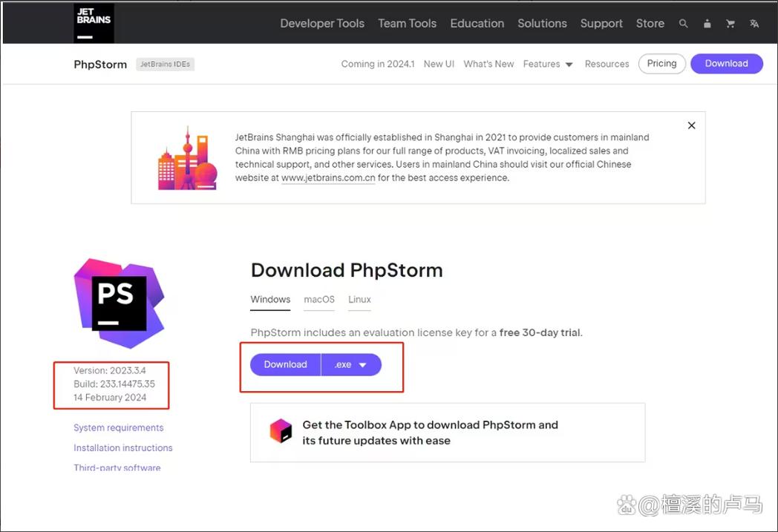Open the Solutions menu
Image resolution: width=778 pixels, height=532 pixels.
pyautogui.click(x=542, y=23)
